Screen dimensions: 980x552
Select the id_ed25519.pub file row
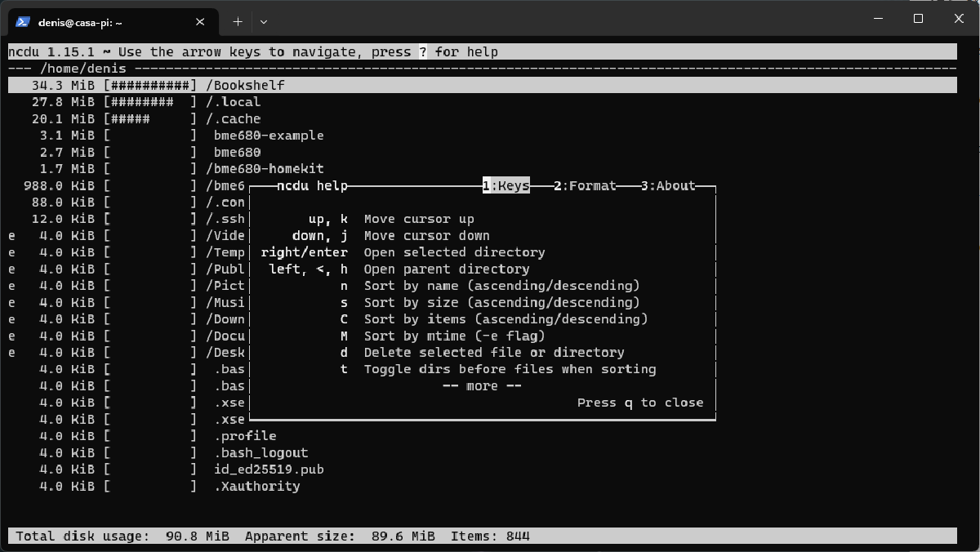[483, 470]
